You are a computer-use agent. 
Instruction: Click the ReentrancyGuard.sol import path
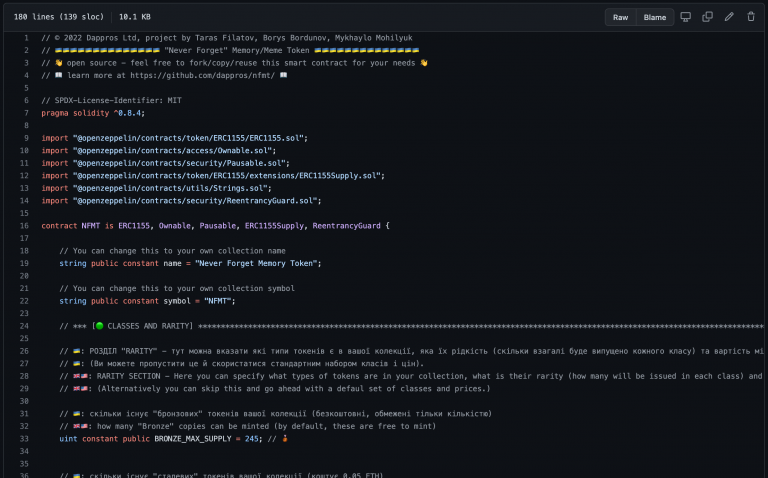195,201
